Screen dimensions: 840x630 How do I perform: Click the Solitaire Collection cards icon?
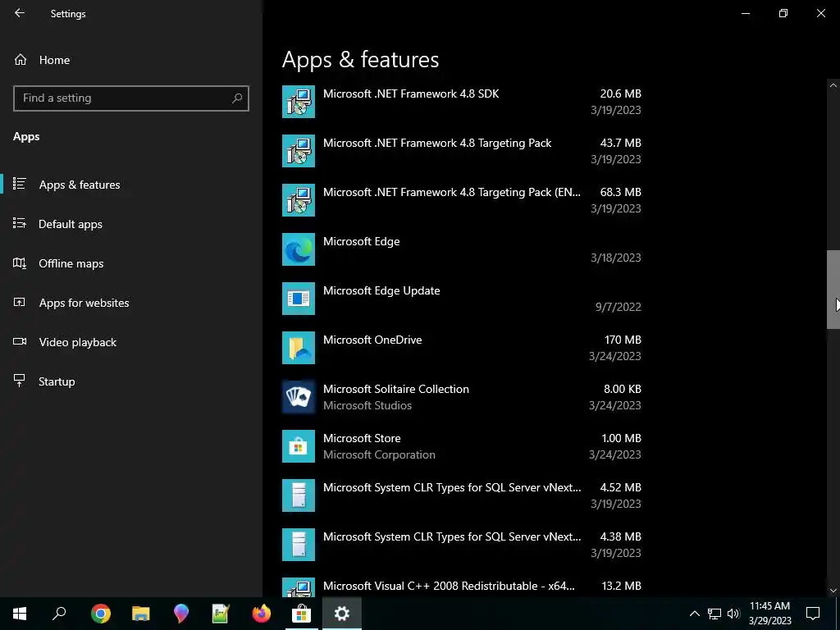(299, 397)
